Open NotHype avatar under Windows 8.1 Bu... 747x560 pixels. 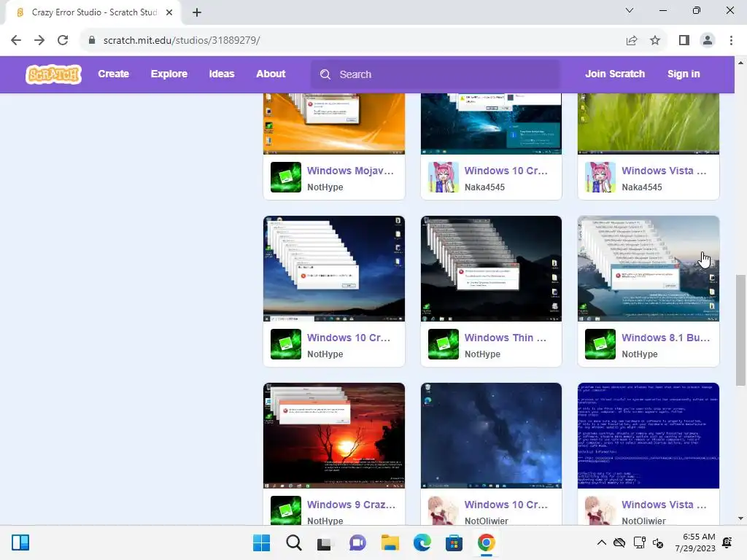[x=600, y=344]
